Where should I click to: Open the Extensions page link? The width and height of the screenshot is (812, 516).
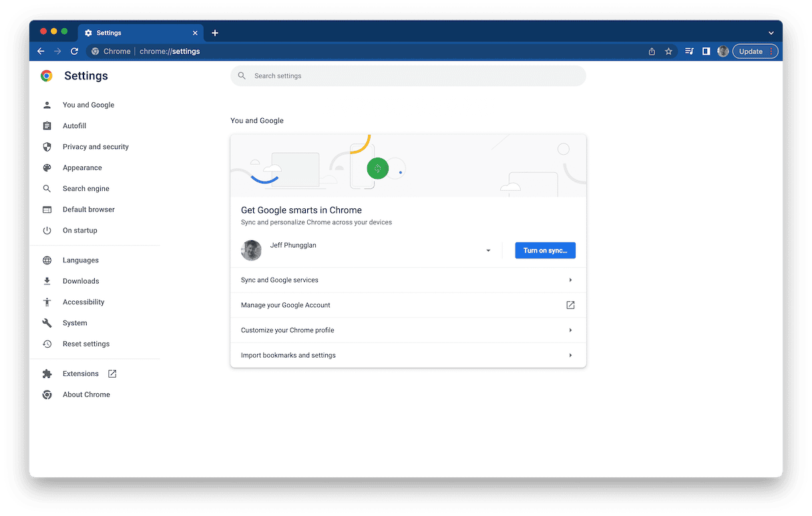80,374
